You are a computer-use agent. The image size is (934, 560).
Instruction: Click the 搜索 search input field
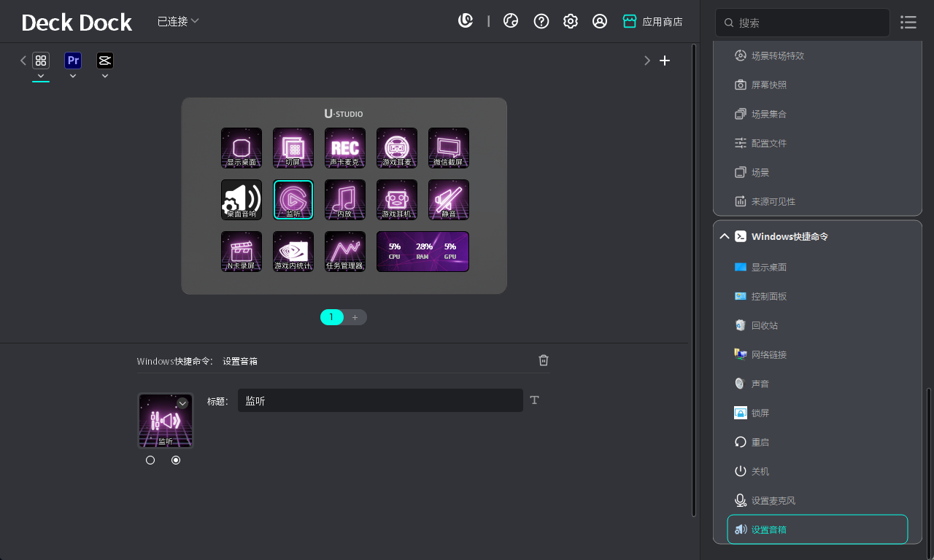(803, 23)
